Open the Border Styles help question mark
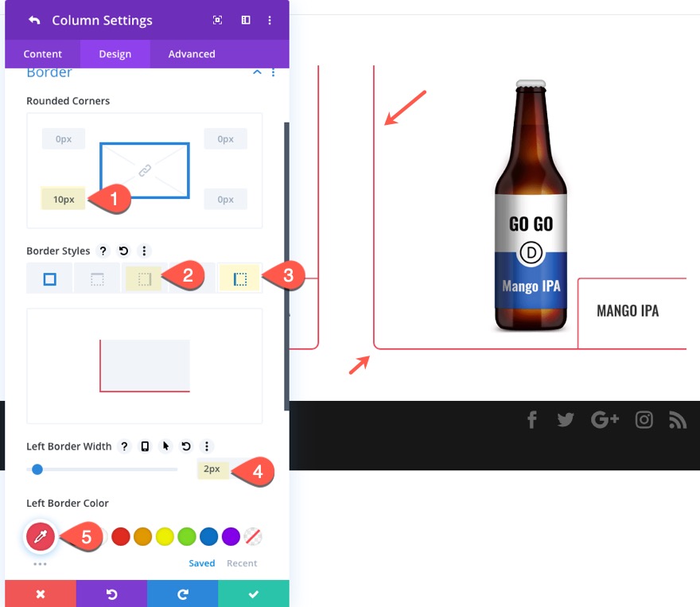700x607 pixels. point(103,251)
